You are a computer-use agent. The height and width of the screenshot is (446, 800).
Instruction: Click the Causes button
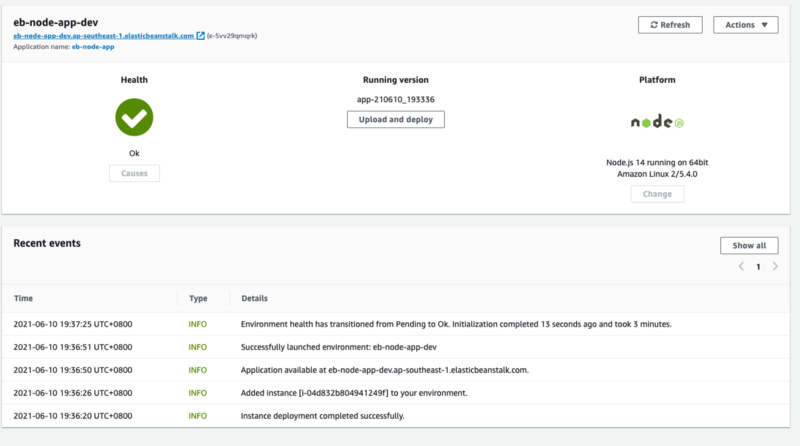click(134, 174)
